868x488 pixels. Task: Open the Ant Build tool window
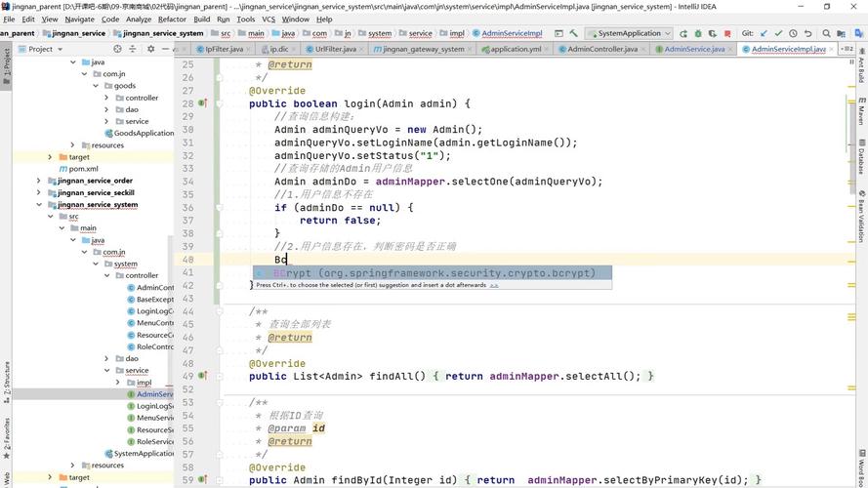(x=861, y=66)
